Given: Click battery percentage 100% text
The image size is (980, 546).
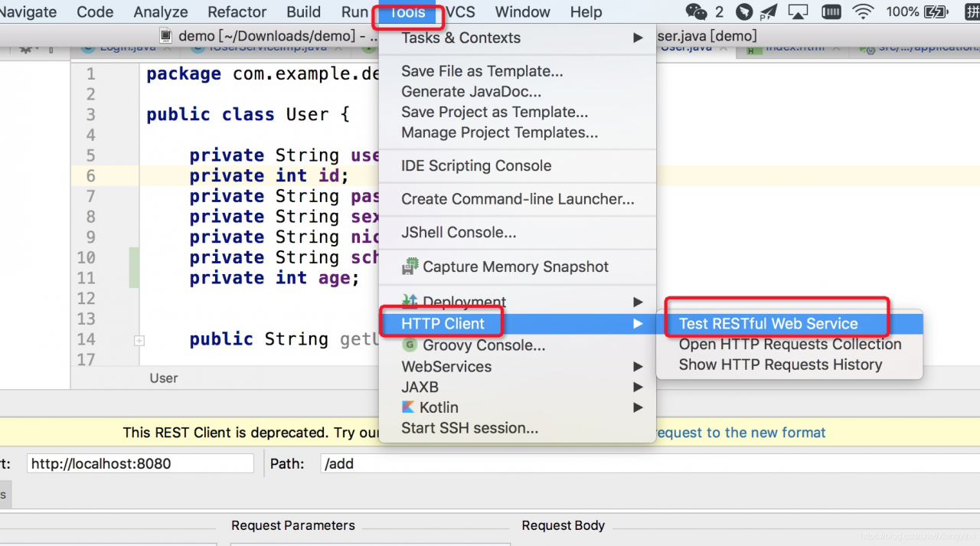Looking at the screenshot, I should [902, 11].
